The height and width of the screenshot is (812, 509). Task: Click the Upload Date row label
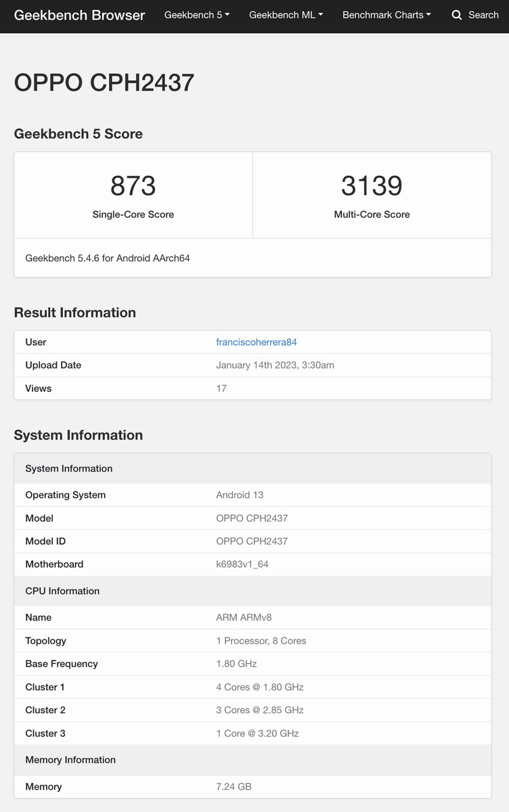(x=53, y=365)
